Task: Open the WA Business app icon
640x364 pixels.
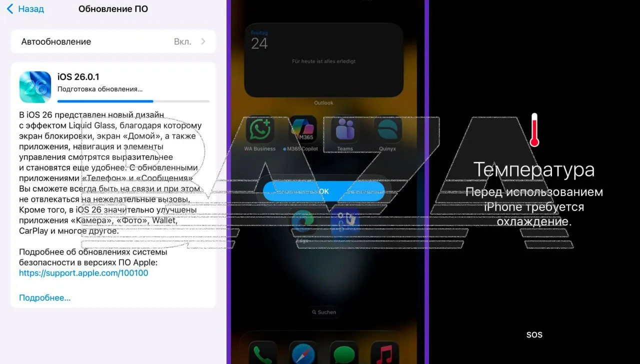Action: click(259, 130)
